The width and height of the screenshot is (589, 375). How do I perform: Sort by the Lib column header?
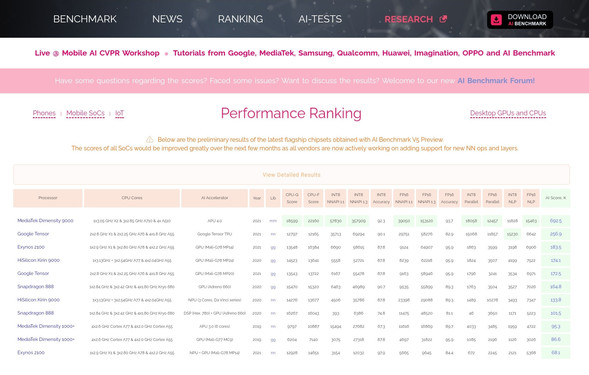pyautogui.click(x=273, y=198)
